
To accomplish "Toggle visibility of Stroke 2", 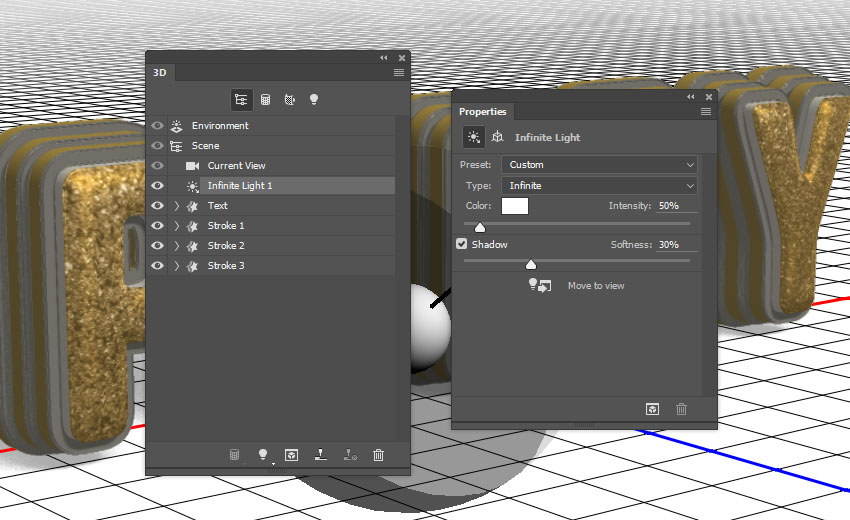I will (x=157, y=246).
